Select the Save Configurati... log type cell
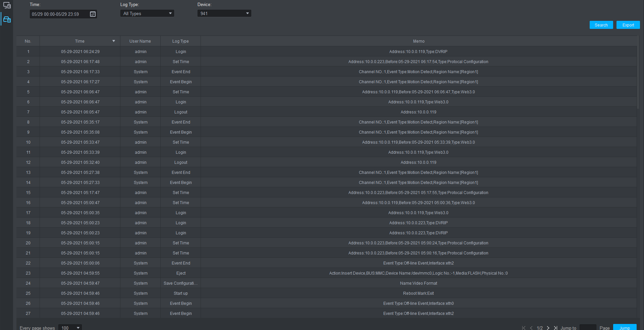644x330 pixels. coord(180,283)
